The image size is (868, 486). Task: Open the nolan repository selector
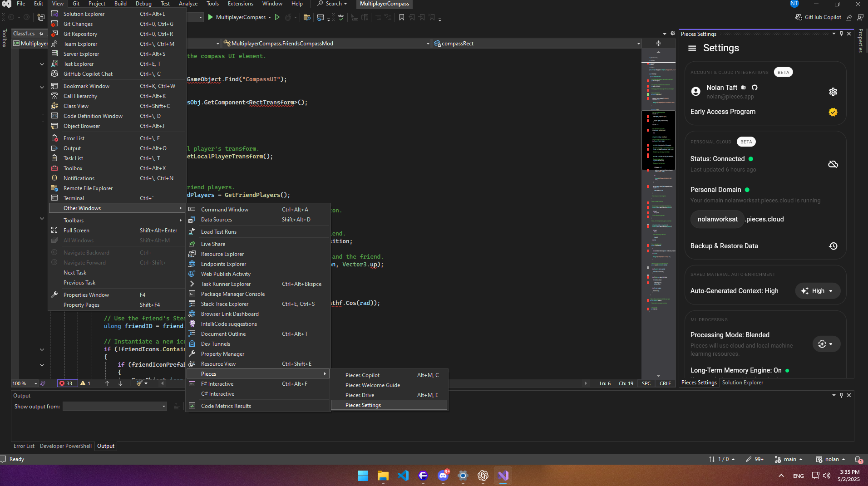click(830, 459)
